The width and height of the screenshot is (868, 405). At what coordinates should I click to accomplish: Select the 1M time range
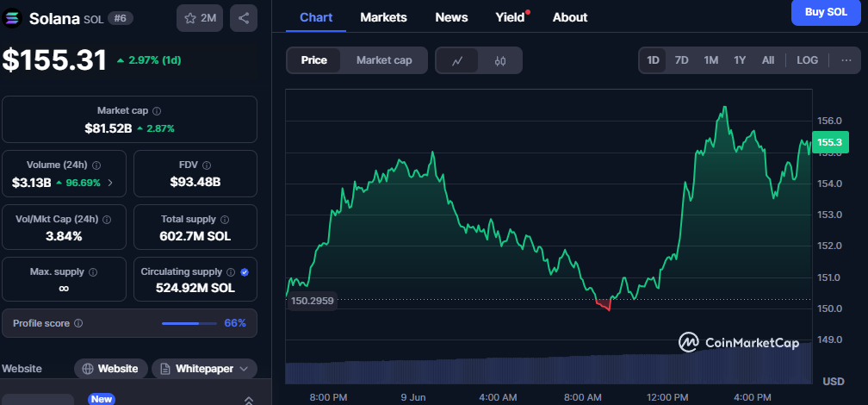coord(710,60)
